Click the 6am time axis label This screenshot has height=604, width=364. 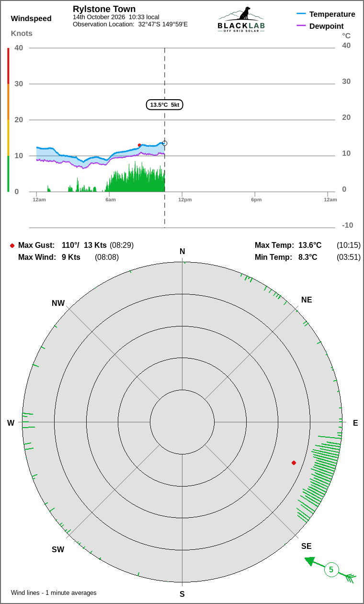111,199
